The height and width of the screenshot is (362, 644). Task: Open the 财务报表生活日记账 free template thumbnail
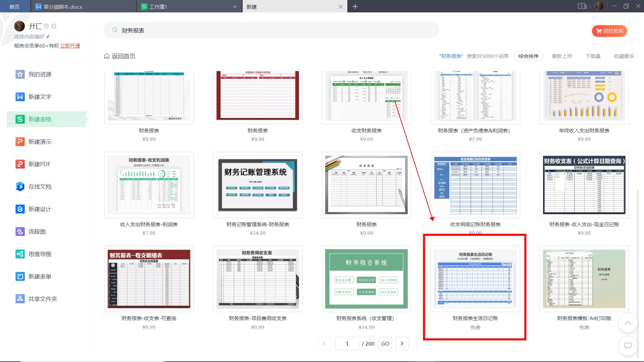tap(475, 279)
